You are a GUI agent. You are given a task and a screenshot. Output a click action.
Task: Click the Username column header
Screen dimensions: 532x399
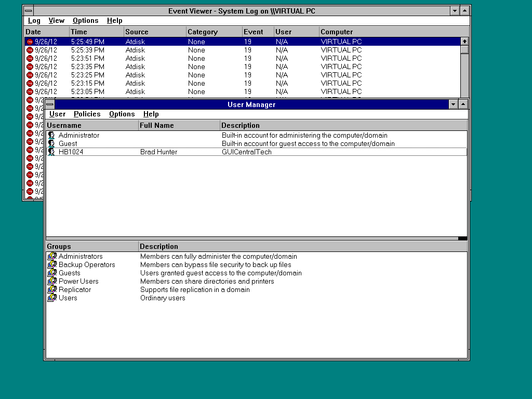pyautogui.click(x=92, y=126)
